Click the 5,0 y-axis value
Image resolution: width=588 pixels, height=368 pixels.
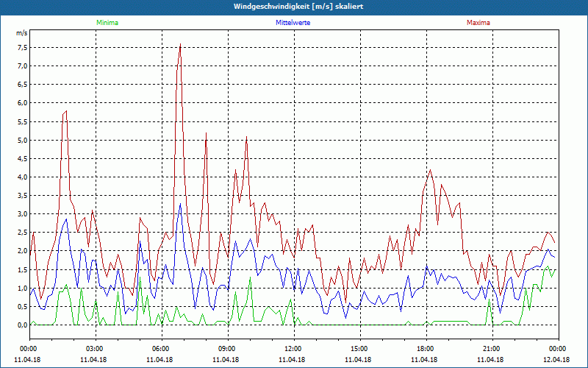point(23,140)
